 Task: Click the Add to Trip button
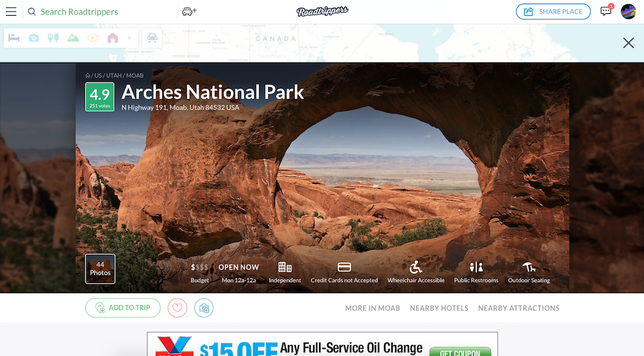[x=123, y=308]
